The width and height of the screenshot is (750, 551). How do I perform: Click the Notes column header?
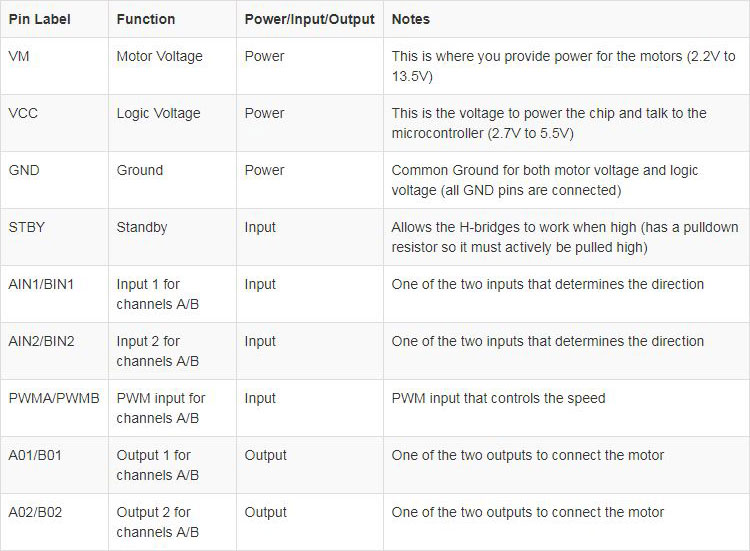click(x=411, y=19)
